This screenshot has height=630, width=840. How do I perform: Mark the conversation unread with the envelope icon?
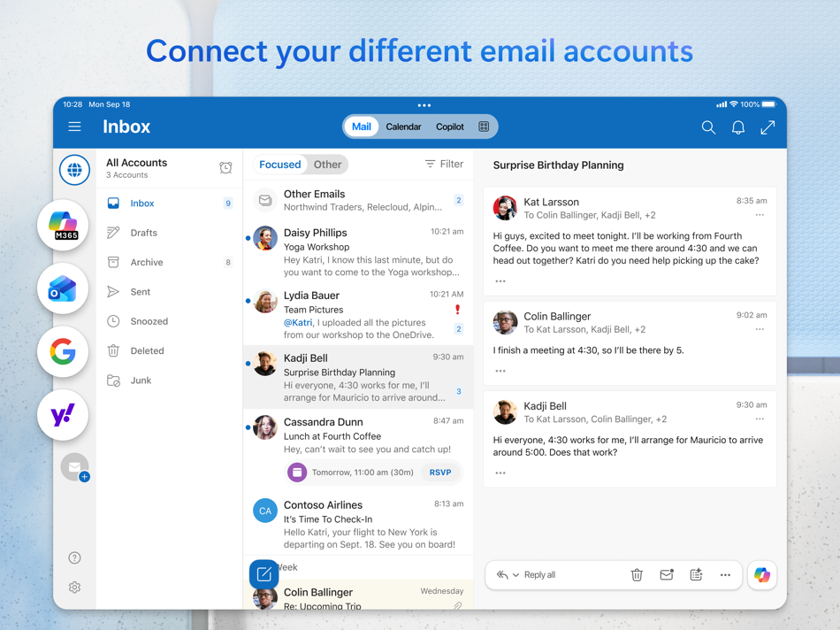tap(667, 574)
